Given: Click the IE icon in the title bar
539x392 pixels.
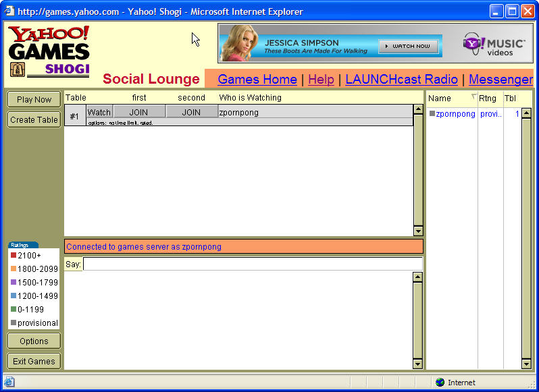Looking at the screenshot, I should click(9, 11).
